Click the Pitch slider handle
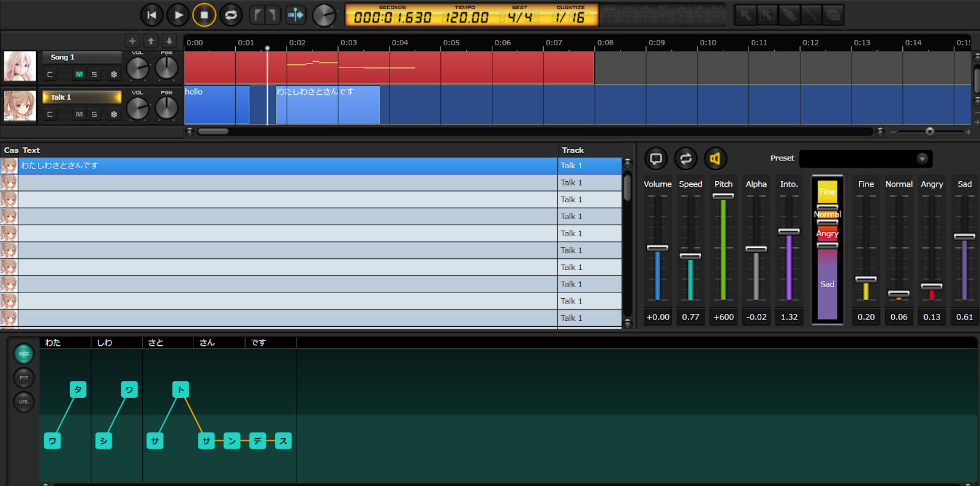 tap(723, 196)
